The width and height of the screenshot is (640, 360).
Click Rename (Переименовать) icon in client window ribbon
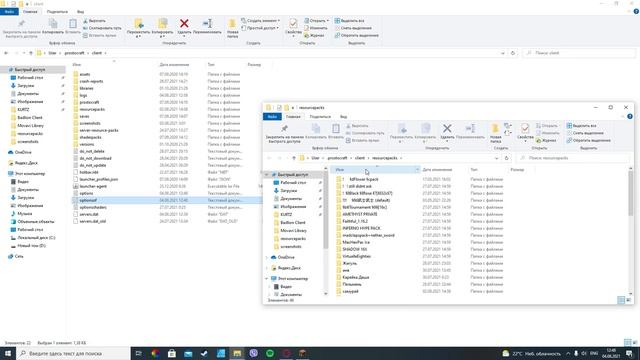pyautogui.click(x=207, y=24)
